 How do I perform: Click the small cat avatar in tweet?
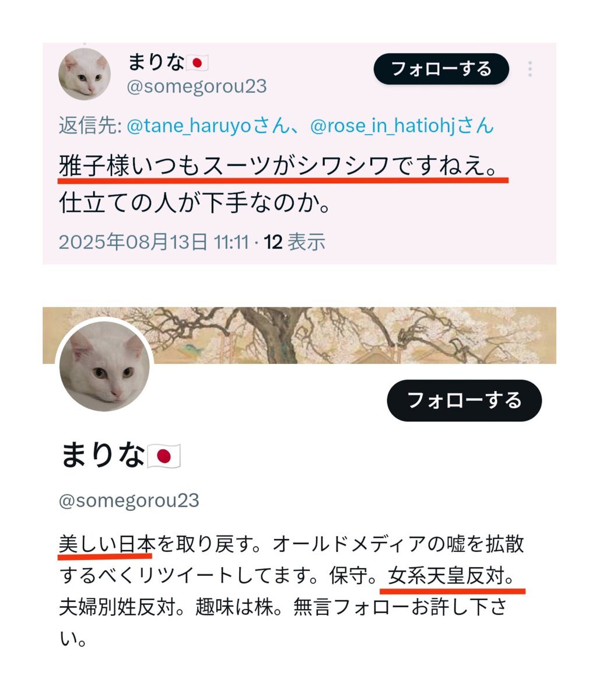[85, 74]
